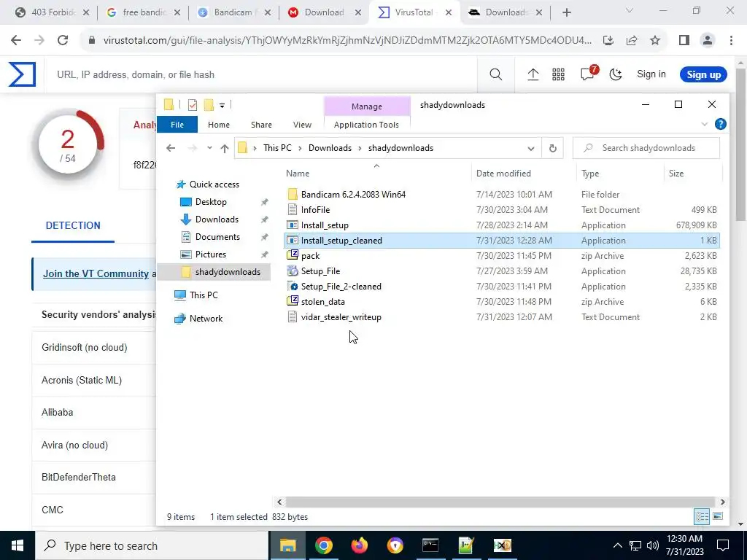The width and height of the screenshot is (747, 560).
Task: Click Explorer Back arrow
Action: point(171,148)
